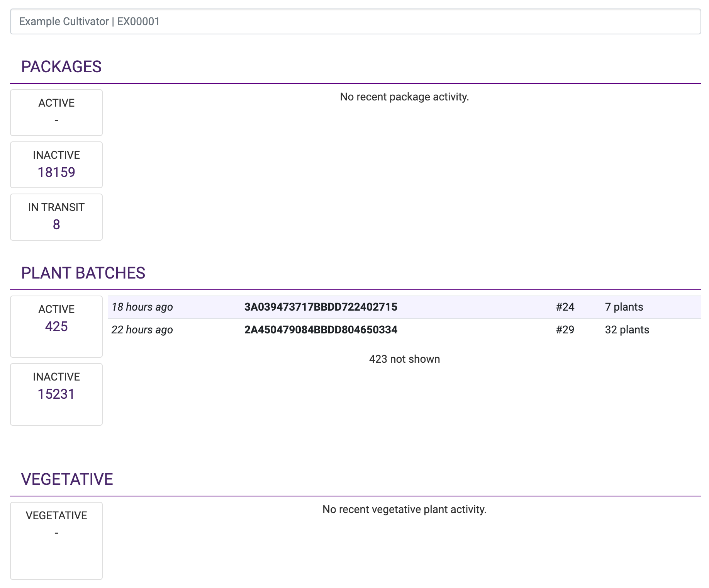
Task: Click the '423 not shown' text
Action: (x=404, y=359)
